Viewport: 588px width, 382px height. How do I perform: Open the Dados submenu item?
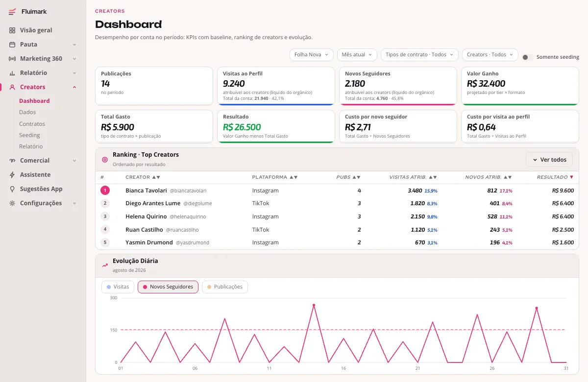27,112
